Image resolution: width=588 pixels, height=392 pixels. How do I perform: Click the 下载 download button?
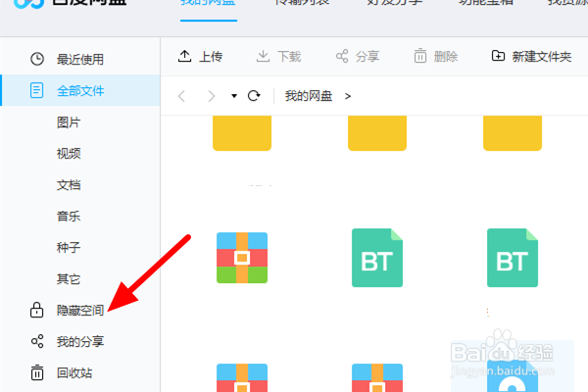coord(278,57)
